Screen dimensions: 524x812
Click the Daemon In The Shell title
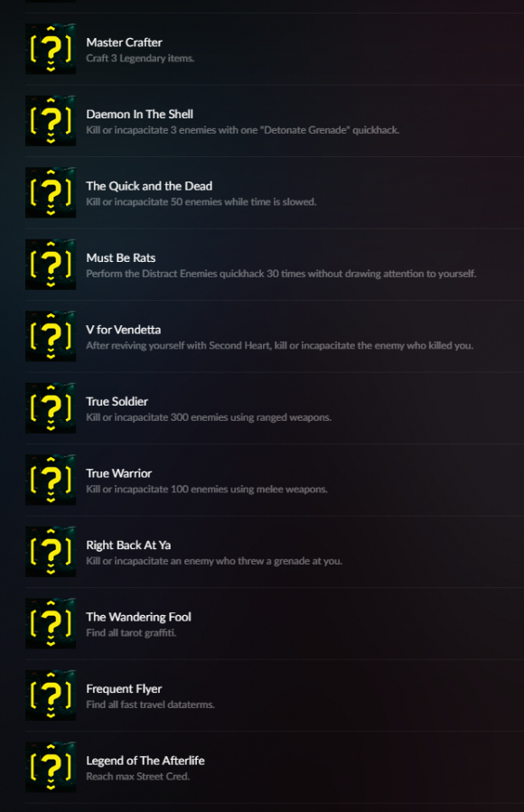(140, 114)
